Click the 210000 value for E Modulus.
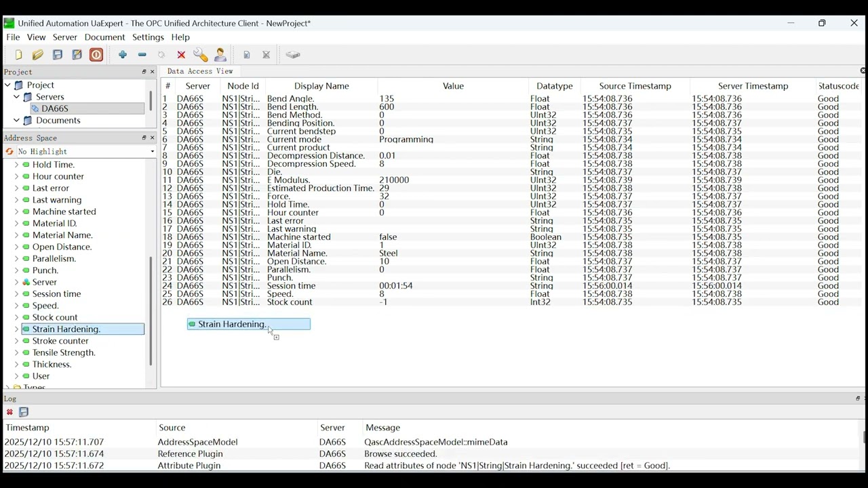Viewport: 868px width, 488px height. (394, 180)
